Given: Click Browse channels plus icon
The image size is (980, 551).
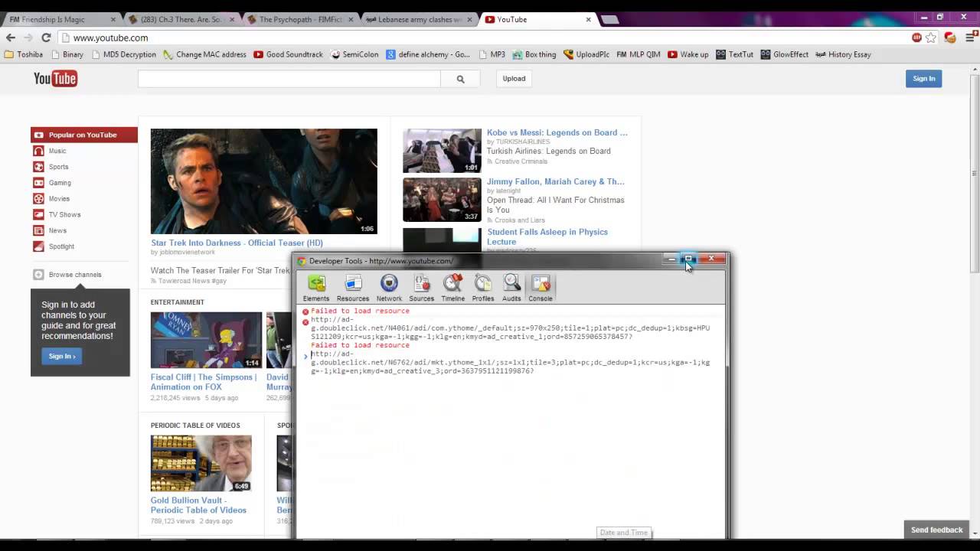Looking at the screenshot, I should coord(38,275).
